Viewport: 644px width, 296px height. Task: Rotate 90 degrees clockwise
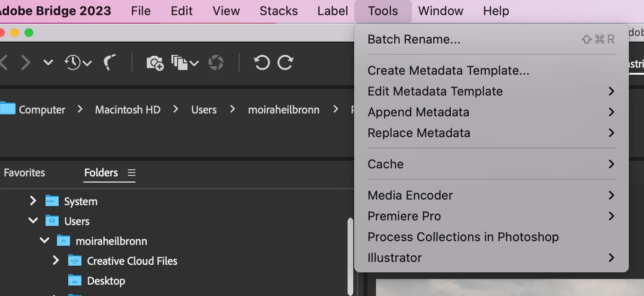tap(285, 62)
